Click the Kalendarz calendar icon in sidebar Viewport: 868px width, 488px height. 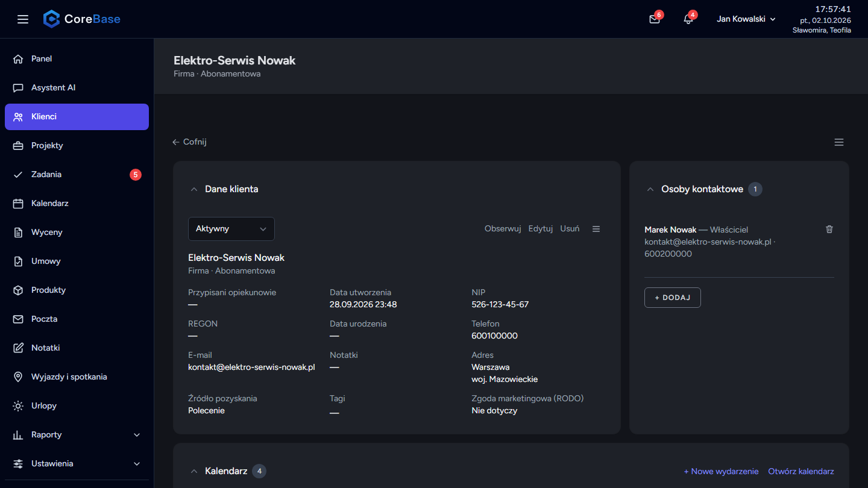pyautogui.click(x=18, y=204)
